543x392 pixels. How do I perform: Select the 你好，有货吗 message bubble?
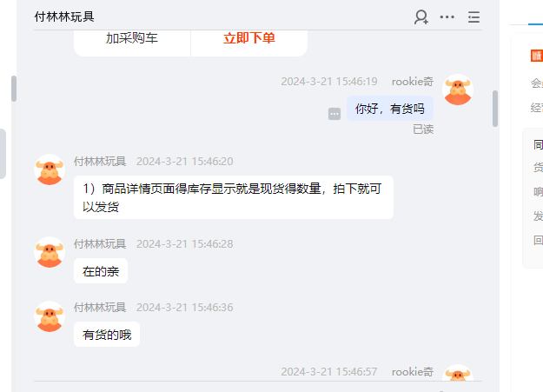coord(390,109)
